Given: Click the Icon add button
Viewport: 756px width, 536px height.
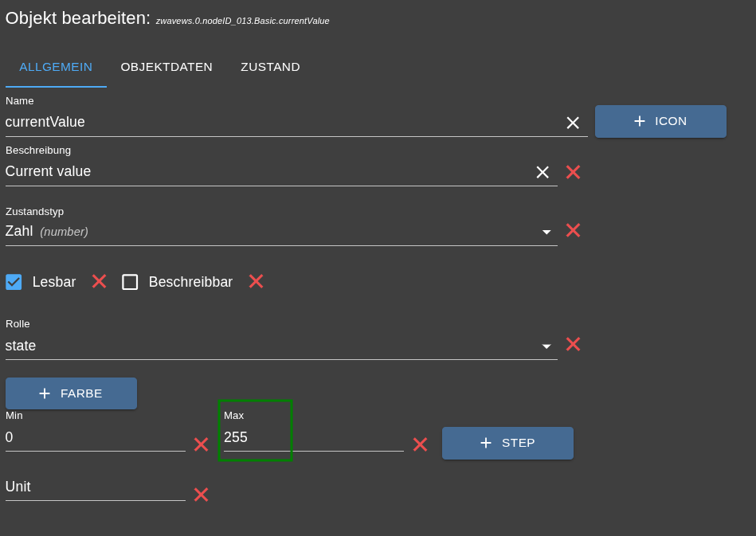Looking at the screenshot, I should pyautogui.click(x=660, y=121).
